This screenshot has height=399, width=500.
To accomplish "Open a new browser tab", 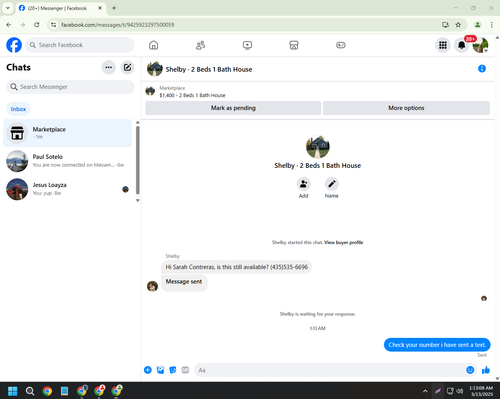I will tap(114, 8).
